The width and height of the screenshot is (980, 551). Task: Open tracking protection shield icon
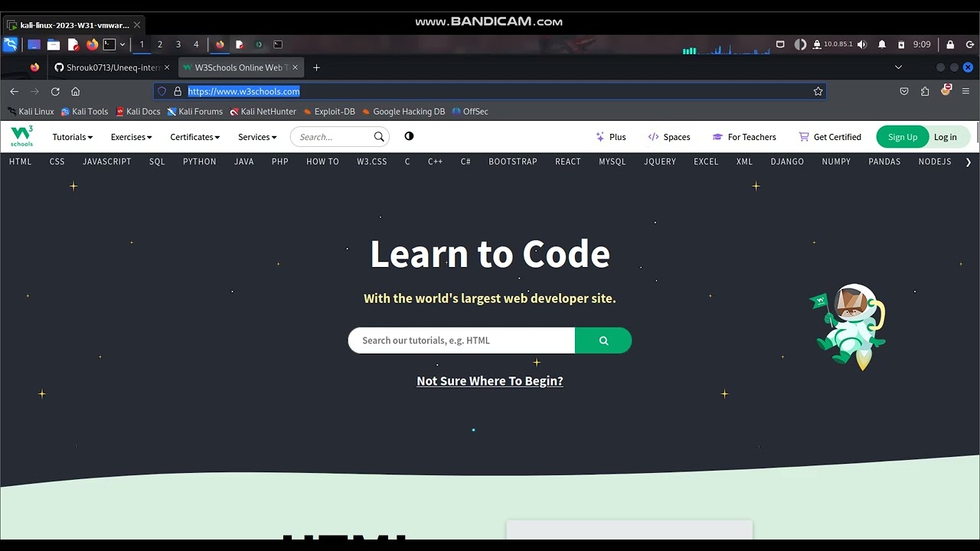162,91
